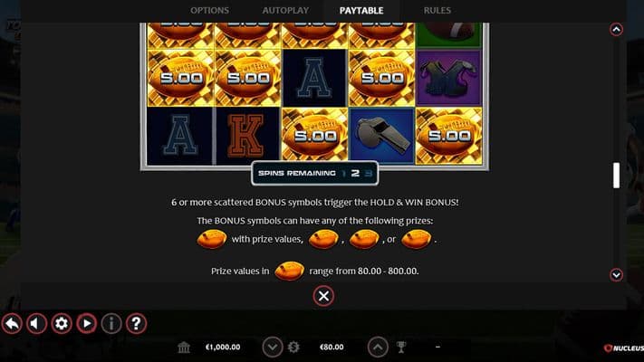Decrease bet with the down chevron

(273, 348)
